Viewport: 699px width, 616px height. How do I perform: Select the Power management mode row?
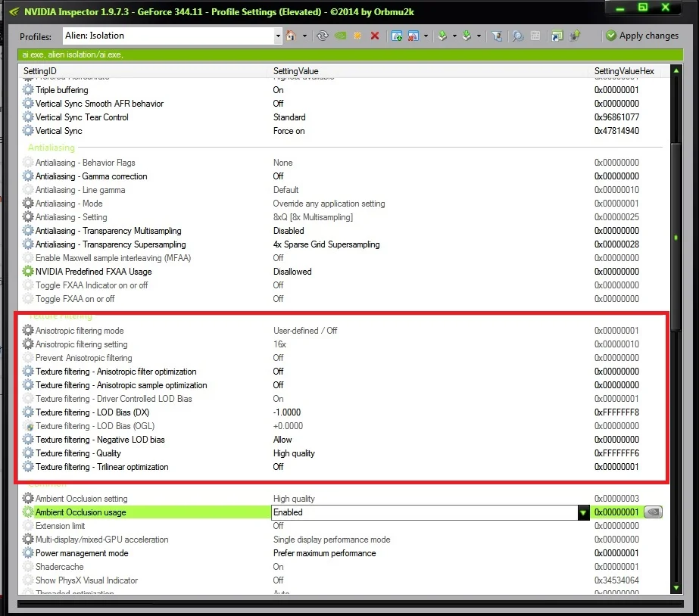344,553
